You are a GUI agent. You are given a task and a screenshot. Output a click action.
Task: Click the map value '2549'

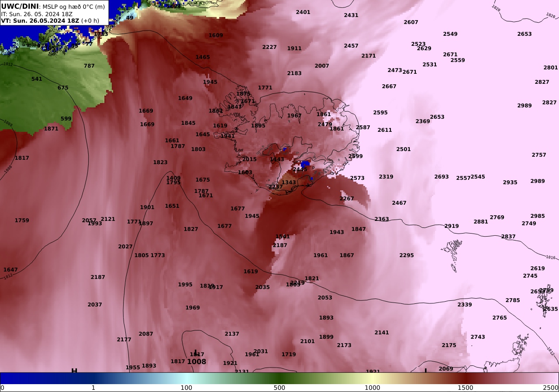coord(450,34)
